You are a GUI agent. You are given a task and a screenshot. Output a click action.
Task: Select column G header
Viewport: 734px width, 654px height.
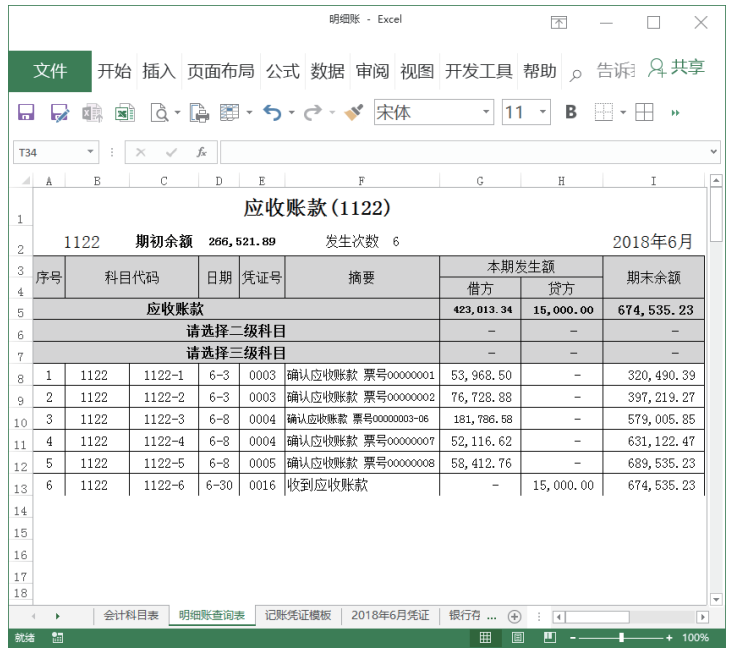pos(480,181)
